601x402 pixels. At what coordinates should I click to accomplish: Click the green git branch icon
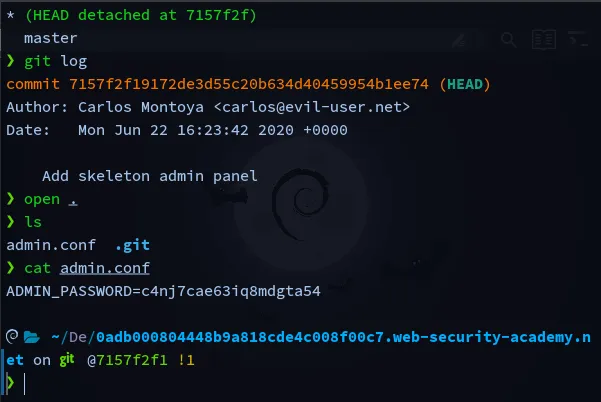67,359
